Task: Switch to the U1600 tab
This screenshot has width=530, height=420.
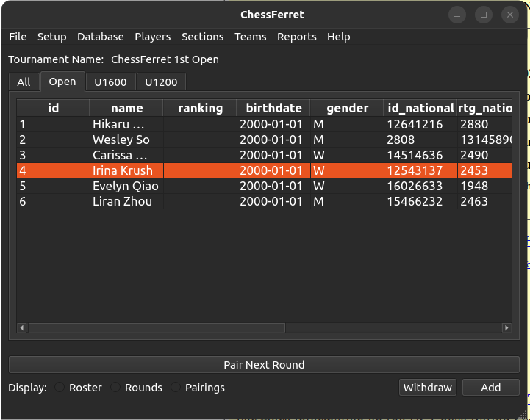Action: point(110,82)
